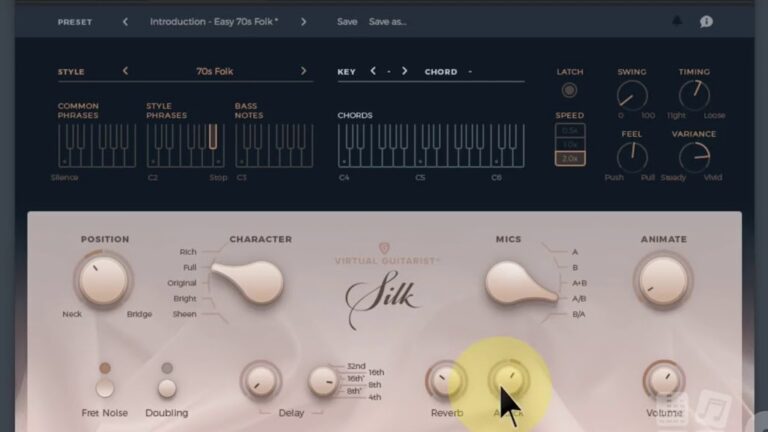Select Sheen character setting
The image size is (768, 432).
click(x=184, y=314)
